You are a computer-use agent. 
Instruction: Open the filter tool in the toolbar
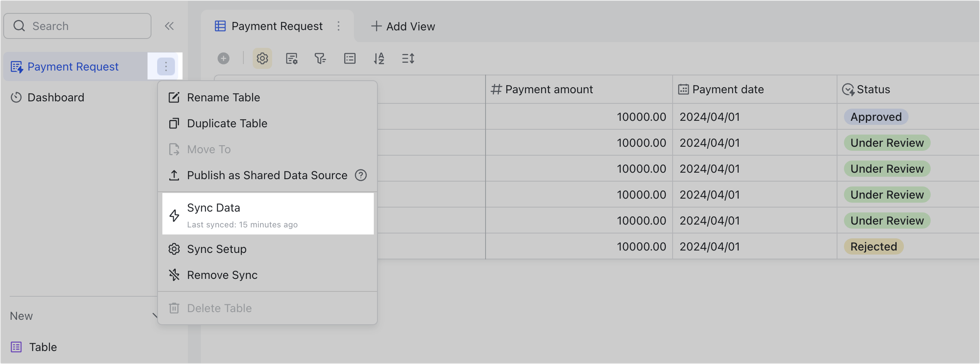click(320, 58)
